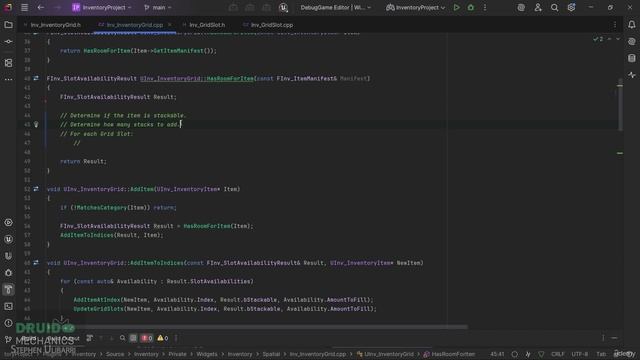
Task: Open more run actions menu
Action: tap(485, 7)
